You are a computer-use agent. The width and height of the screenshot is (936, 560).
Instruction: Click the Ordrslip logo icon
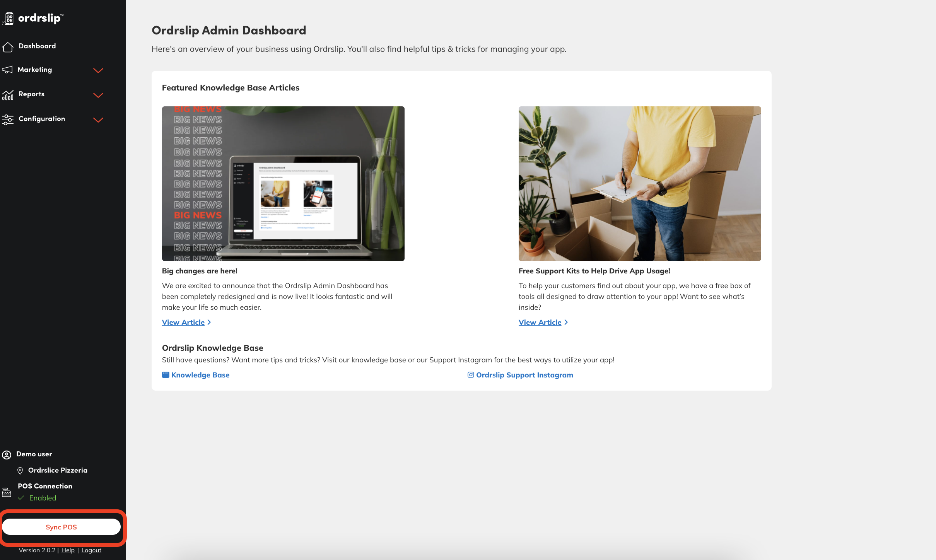point(8,19)
